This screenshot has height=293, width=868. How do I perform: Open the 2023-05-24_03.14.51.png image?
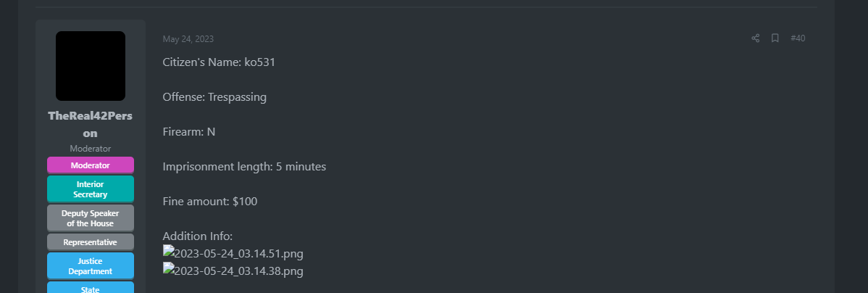(233, 253)
